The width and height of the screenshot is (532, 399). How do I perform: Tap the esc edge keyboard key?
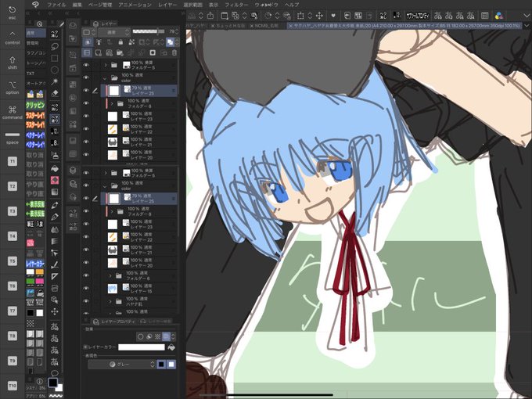click(13, 13)
